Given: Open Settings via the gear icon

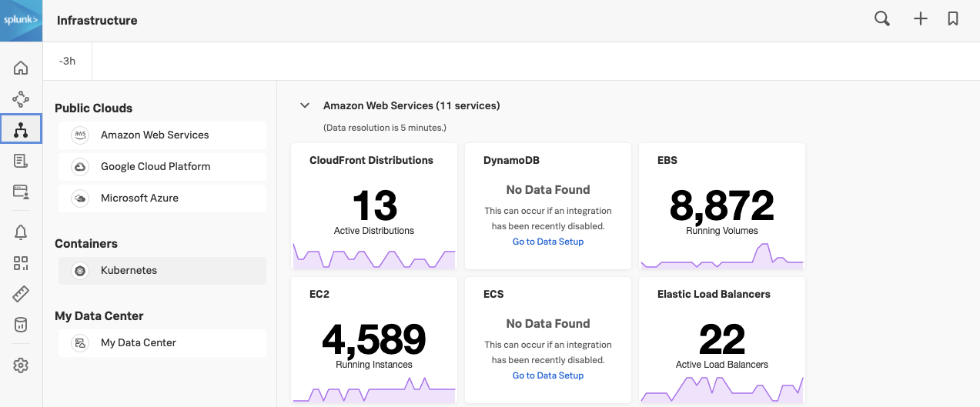Looking at the screenshot, I should (x=21, y=365).
